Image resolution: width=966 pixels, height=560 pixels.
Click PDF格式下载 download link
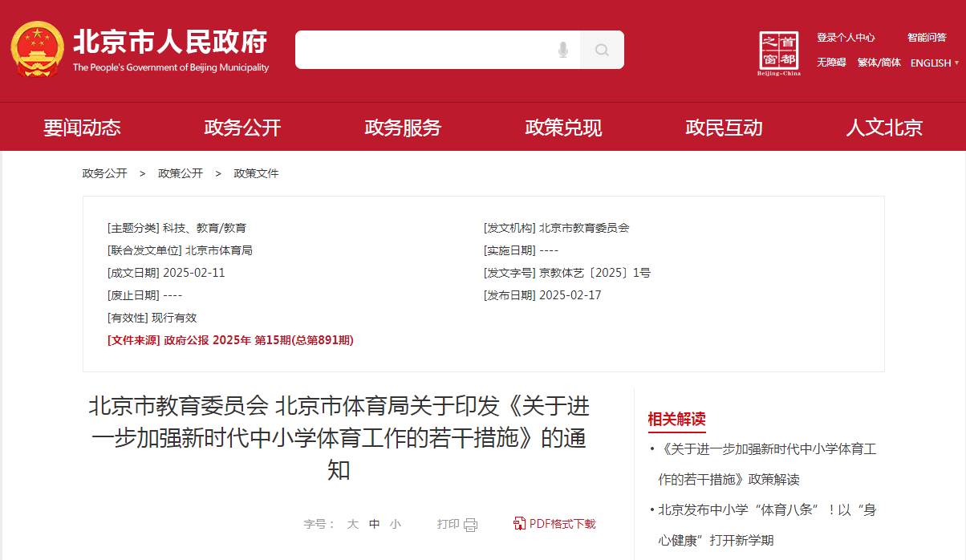tap(562, 525)
